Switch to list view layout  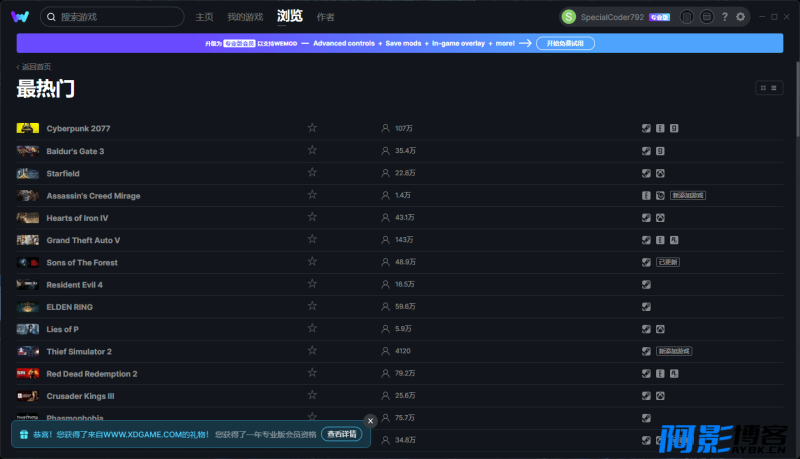773,88
